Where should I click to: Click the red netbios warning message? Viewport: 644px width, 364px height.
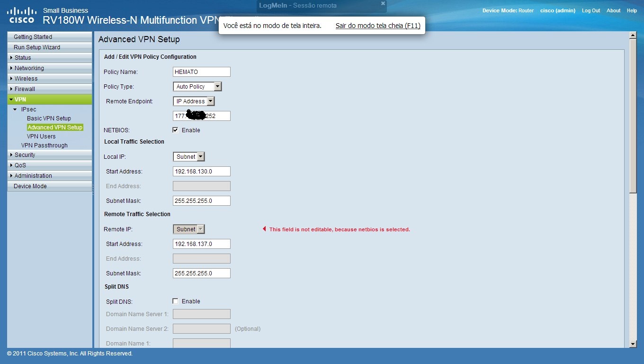340,229
